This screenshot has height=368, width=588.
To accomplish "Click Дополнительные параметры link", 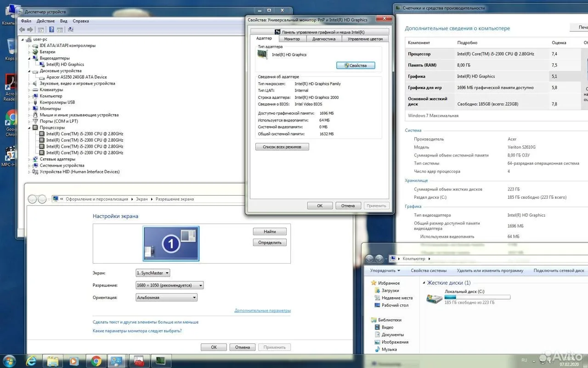I will tap(262, 310).
